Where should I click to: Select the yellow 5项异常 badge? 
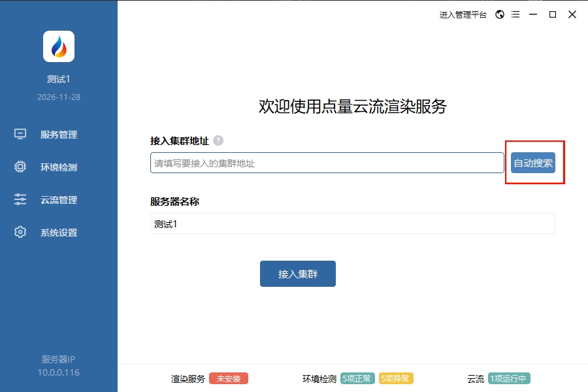pyautogui.click(x=396, y=379)
